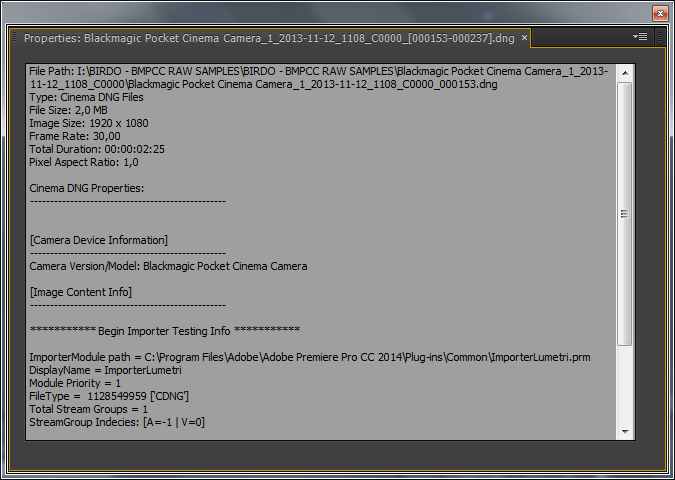Close the Properties tab with its x
The image size is (675, 480).
click(524, 38)
